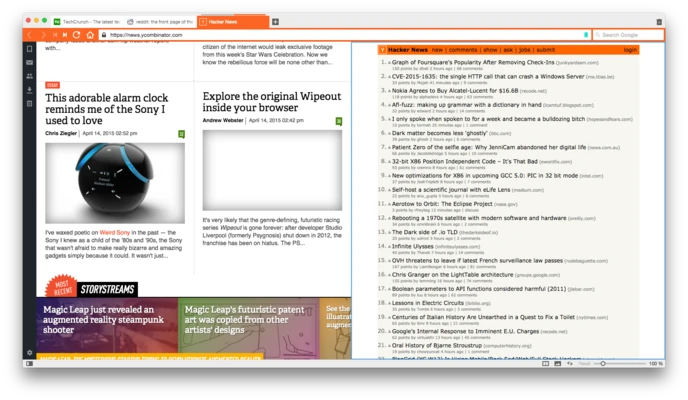688x400 pixels.
Task: Open 'Self-host a scientific journal' story
Action: coord(451,189)
